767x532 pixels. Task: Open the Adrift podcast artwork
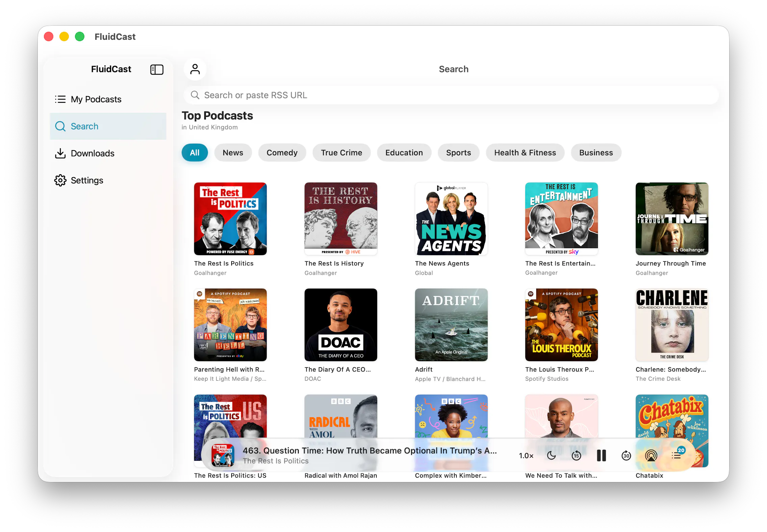451,325
